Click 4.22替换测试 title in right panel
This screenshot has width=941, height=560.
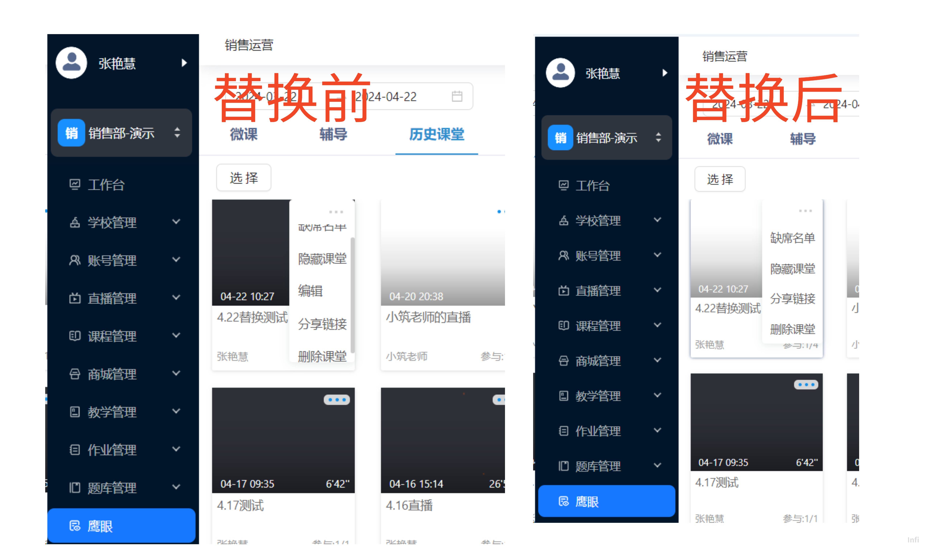[727, 308]
